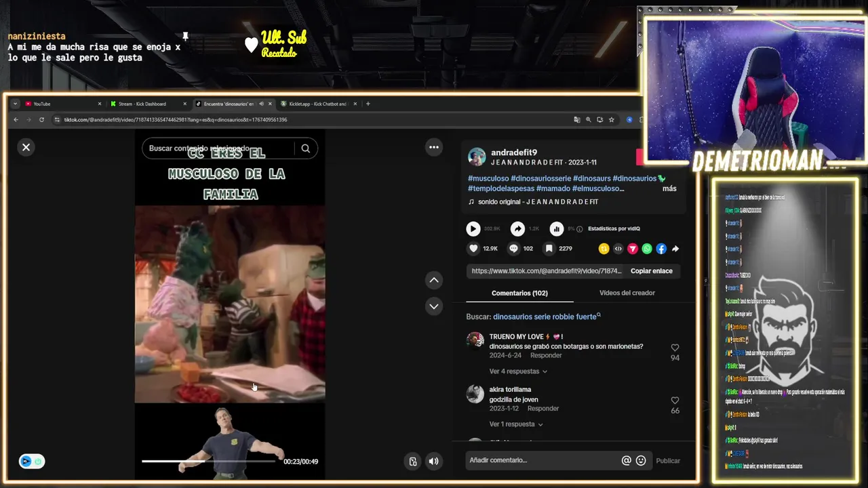Open the #musculoso hashtag

[x=488, y=178]
